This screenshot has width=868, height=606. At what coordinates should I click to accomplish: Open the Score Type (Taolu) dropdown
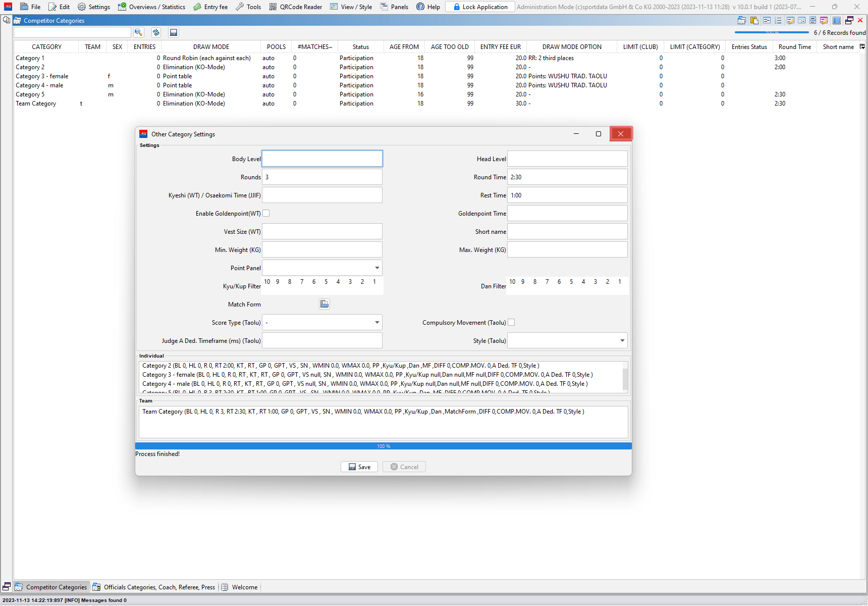[376, 323]
